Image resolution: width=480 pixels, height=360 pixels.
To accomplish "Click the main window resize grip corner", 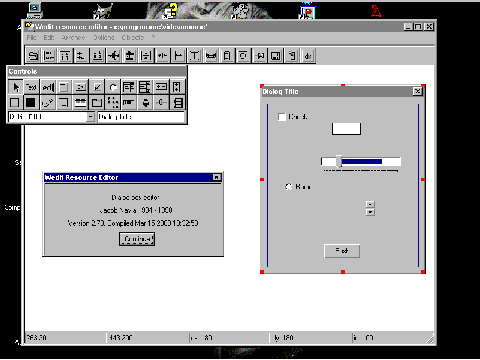I will coord(430,339).
